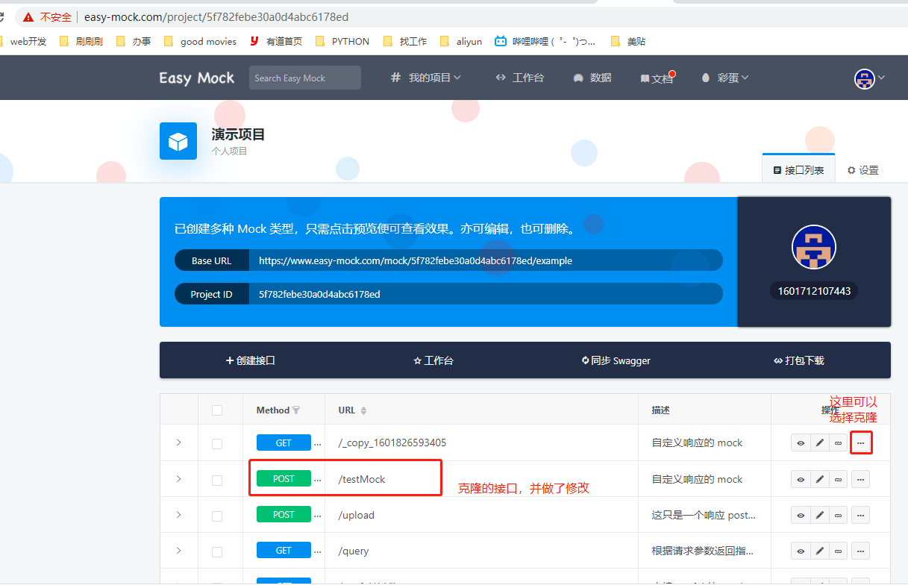Open the good movies bookmarks folder
The width and height of the screenshot is (908, 588).
[200, 42]
